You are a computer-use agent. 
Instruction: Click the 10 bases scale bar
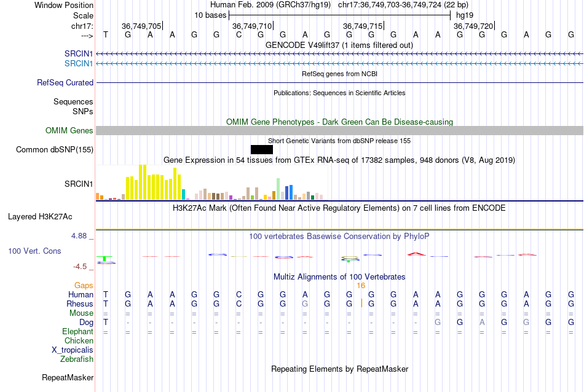[x=340, y=15]
